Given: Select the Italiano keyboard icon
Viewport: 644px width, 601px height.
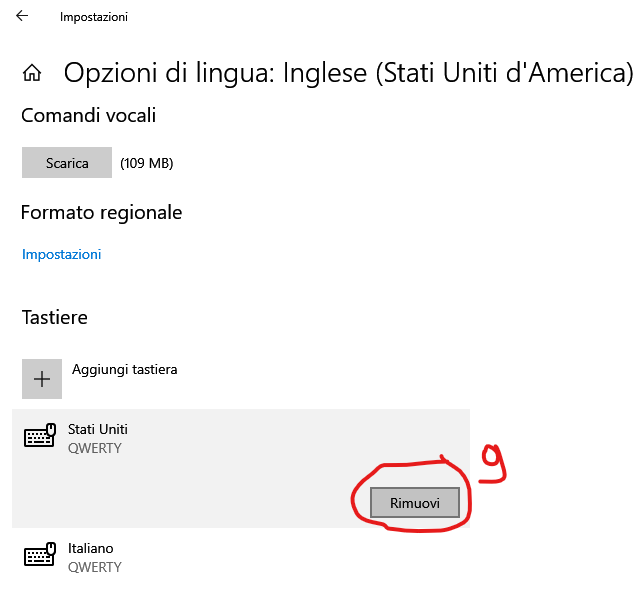Looking at the screenshot, I should pyautogui.click(x=39, y=557).
